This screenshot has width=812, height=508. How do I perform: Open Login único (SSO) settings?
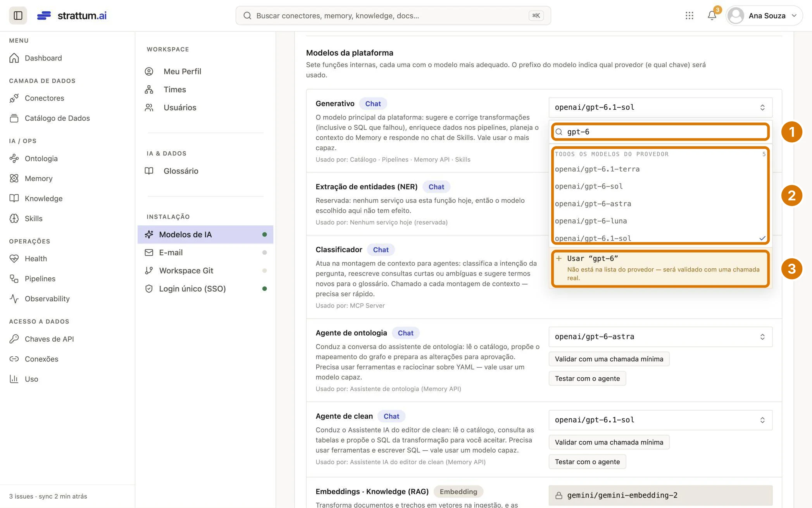205,289
